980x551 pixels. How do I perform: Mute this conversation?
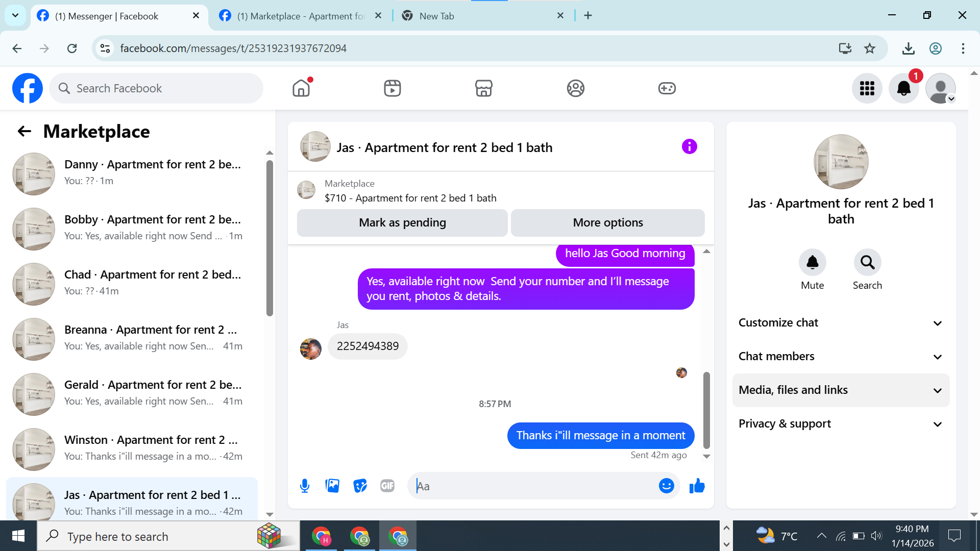812,262
